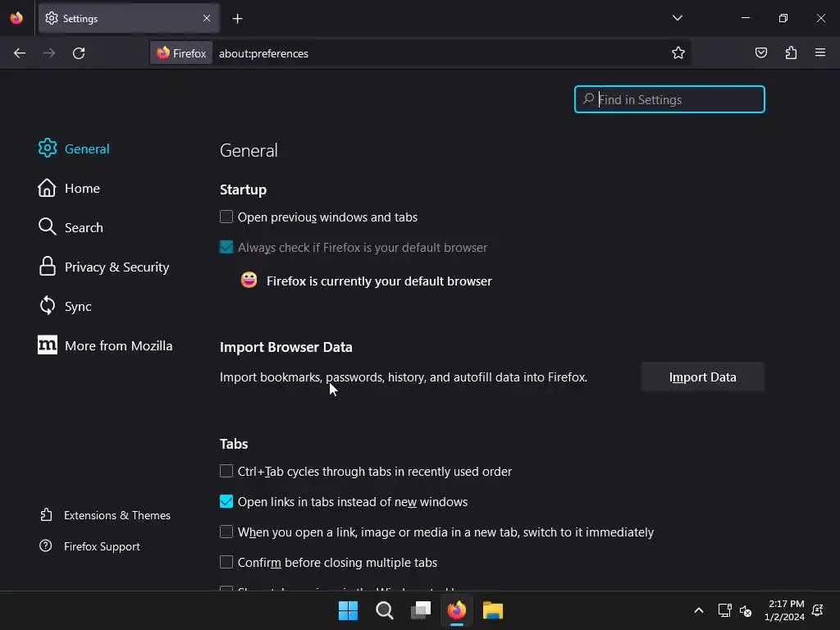This screenshot has width=840, height=630.
Task: Click the default browser smiley icon
Action: click(249, 281)
